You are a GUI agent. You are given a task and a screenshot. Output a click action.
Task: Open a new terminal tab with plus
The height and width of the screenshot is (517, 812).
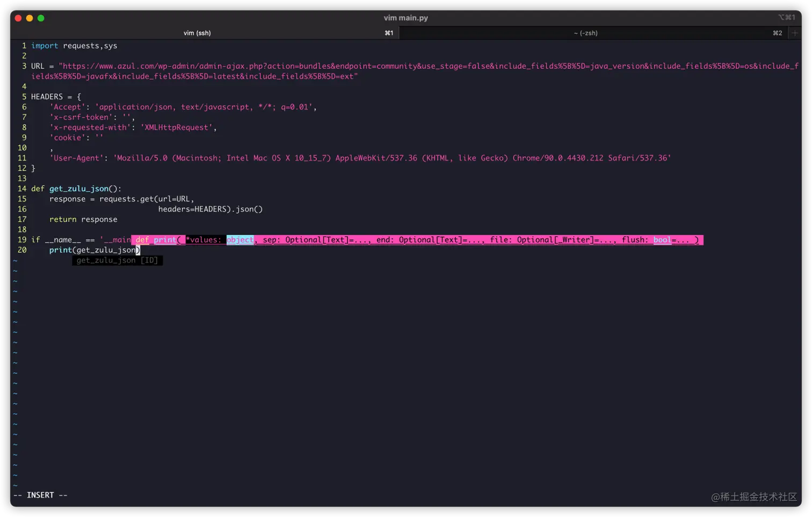click(x=795, y=33)
